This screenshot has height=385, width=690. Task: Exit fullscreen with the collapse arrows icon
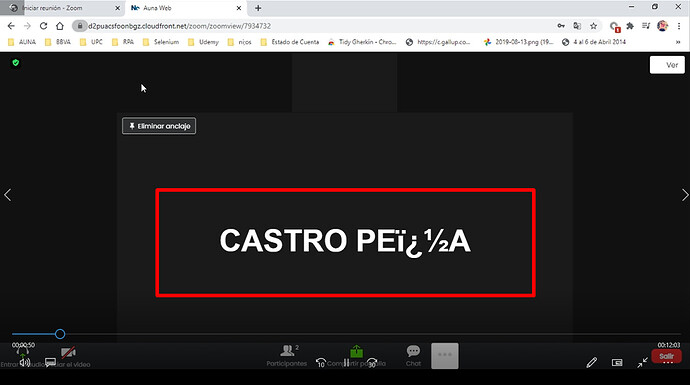pyautogui.click(x=642, y=362)
